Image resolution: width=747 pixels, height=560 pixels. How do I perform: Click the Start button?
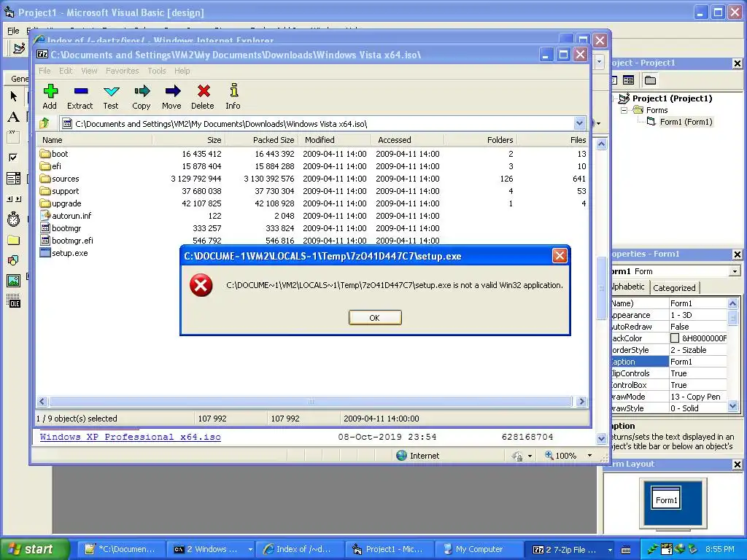click(35, 549)
